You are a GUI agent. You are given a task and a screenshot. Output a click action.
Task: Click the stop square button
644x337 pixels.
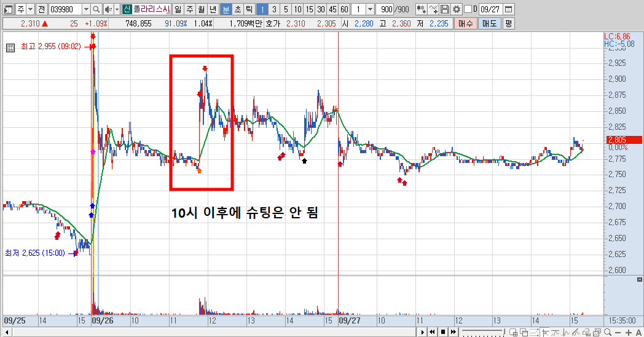(442, 332)
